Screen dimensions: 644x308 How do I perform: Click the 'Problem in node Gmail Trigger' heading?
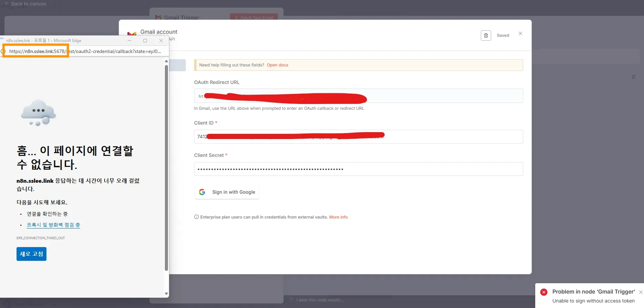point(593,291)
